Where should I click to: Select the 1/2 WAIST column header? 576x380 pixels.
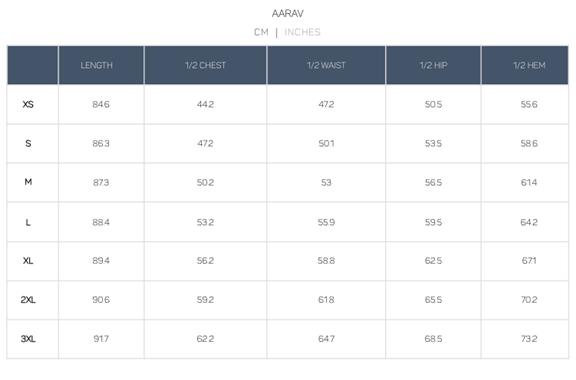(326, 65)
